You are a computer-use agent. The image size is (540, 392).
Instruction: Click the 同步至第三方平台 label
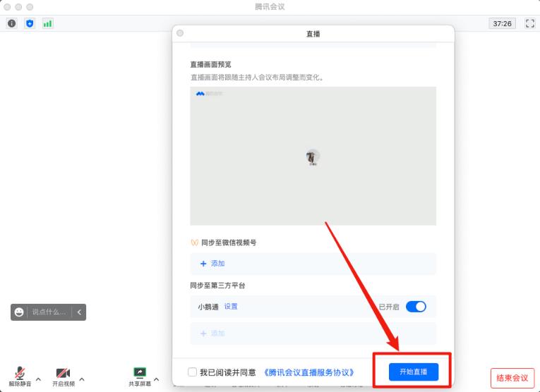point(217,286)
